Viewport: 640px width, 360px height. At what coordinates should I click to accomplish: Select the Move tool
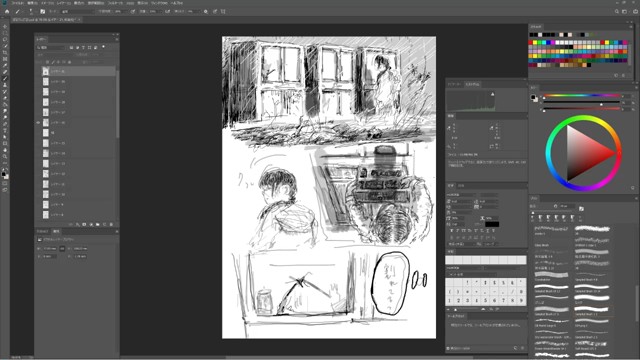click(5, 27)
